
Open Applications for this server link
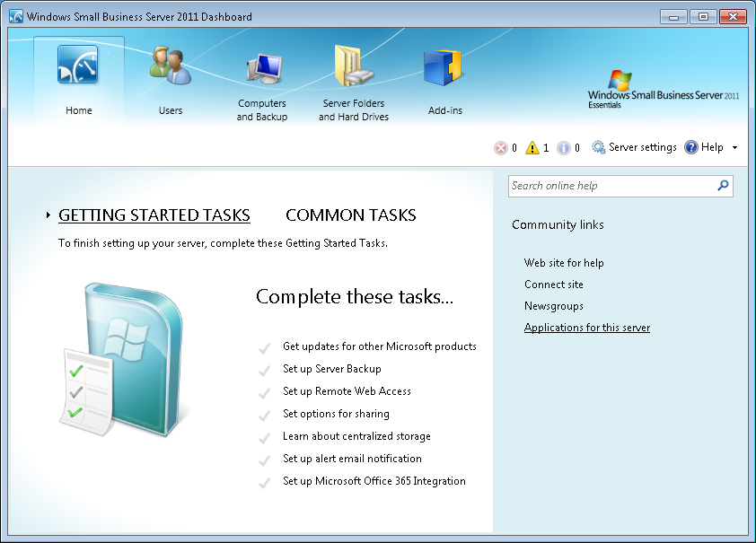[x=587, y=328]
